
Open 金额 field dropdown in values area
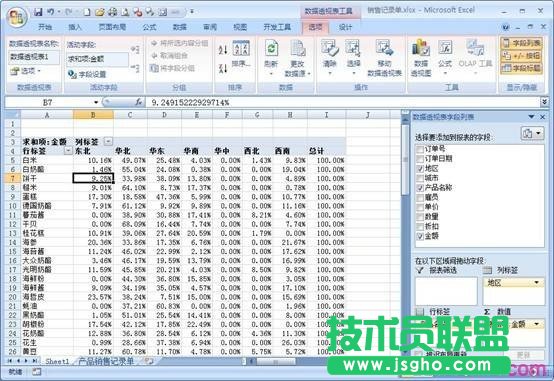tap(536, 324)
